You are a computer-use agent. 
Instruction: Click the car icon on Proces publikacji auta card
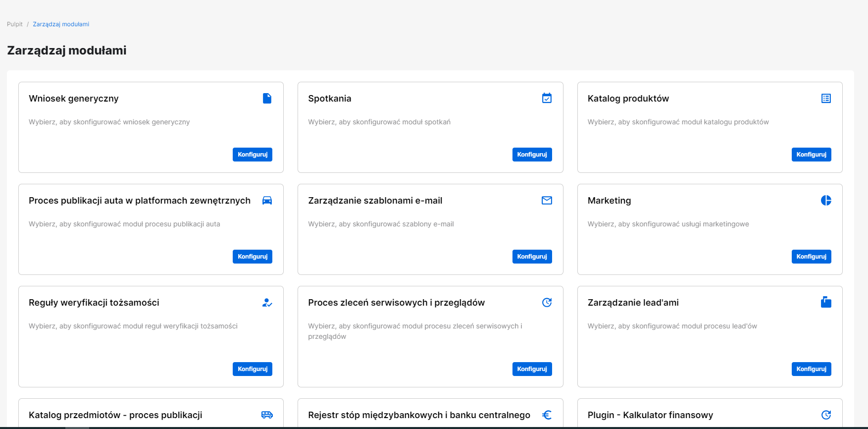pos(267,200)
